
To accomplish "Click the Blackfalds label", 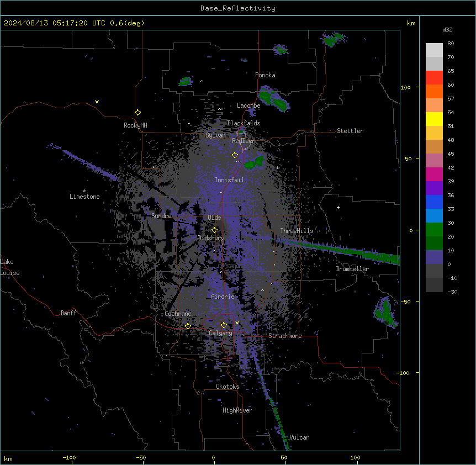I will pyautogui.click(x=244, y=123).
